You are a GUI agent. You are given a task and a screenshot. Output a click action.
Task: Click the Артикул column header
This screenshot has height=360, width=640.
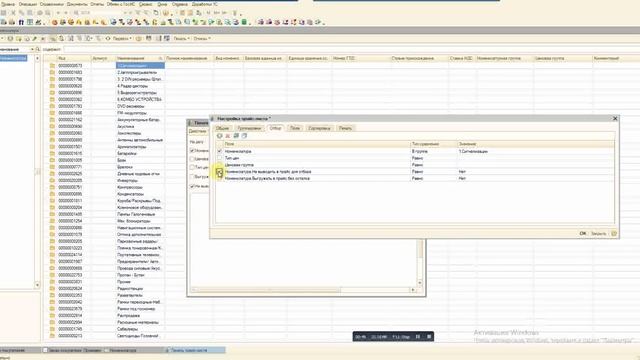click(103, 58)
